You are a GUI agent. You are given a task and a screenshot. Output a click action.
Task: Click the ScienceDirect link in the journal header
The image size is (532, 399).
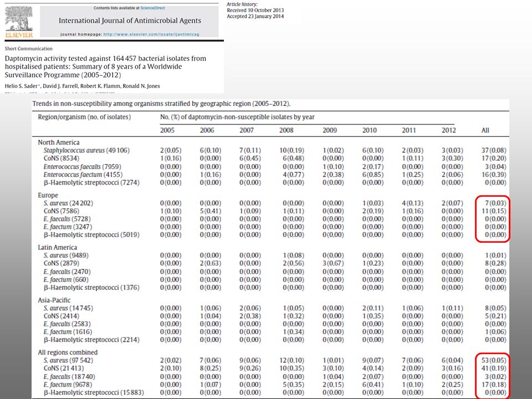click(153, 8)
